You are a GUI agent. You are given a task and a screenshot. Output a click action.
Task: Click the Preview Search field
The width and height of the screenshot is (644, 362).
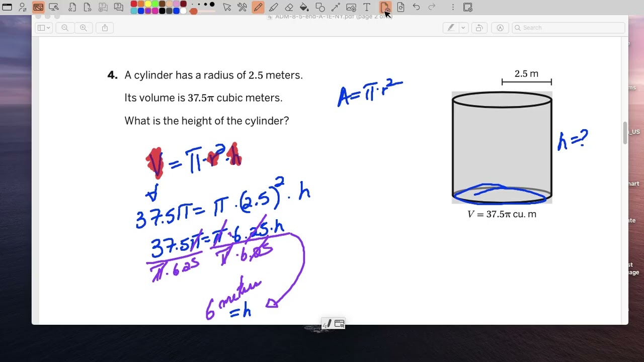tap(568, 28)
